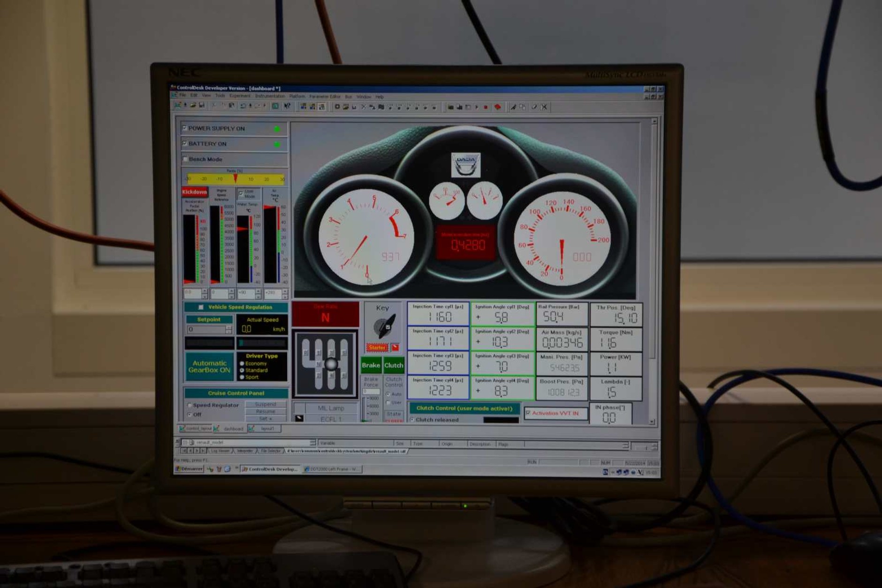Open the Démarrer start button
Screen dimensions: 882x588
pyautogui.click(x=189, y=469)
